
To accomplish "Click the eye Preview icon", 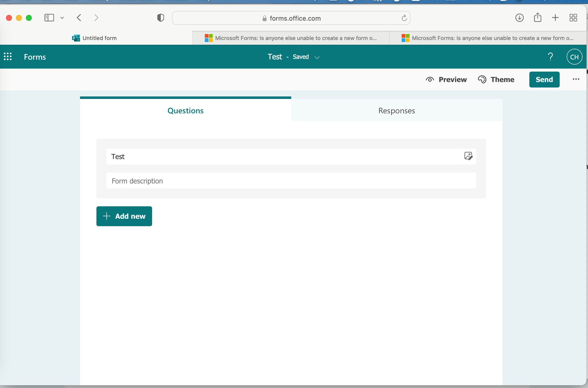I will point(430,80).
